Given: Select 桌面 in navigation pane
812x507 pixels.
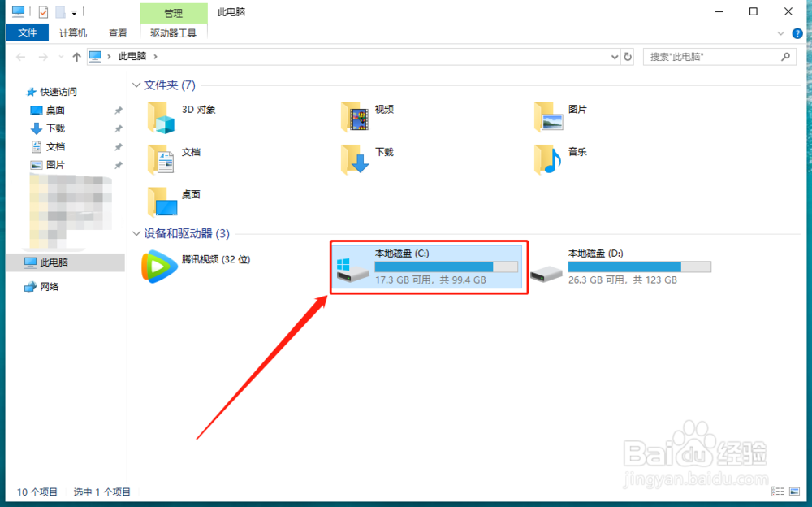Looking at the screenshot, I should tap(55, 110).
